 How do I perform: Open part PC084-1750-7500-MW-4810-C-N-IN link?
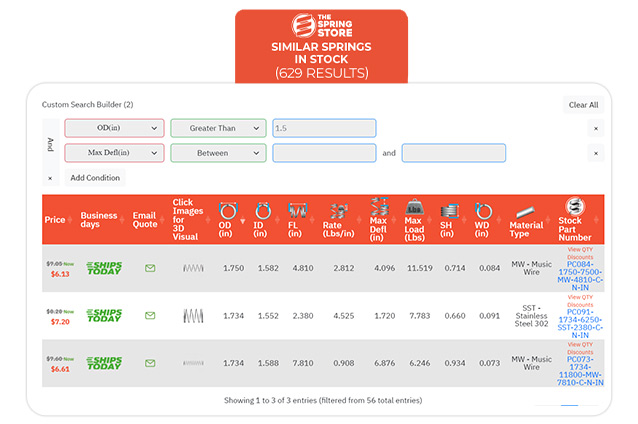click(580, 276)
